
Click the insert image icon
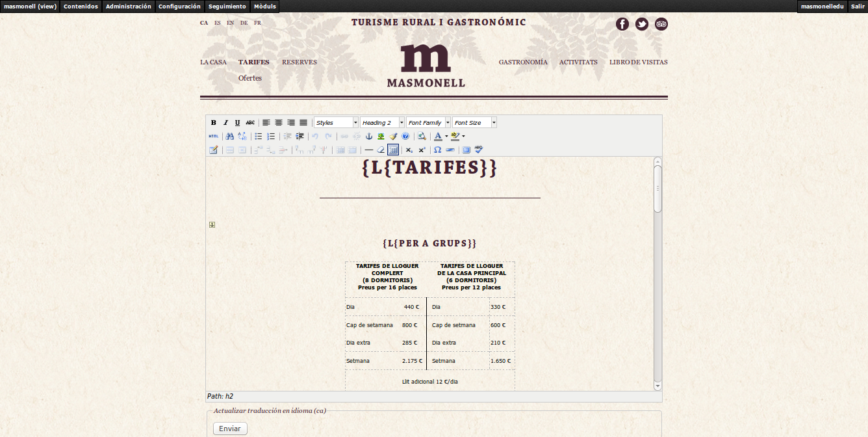coord(381,137)
